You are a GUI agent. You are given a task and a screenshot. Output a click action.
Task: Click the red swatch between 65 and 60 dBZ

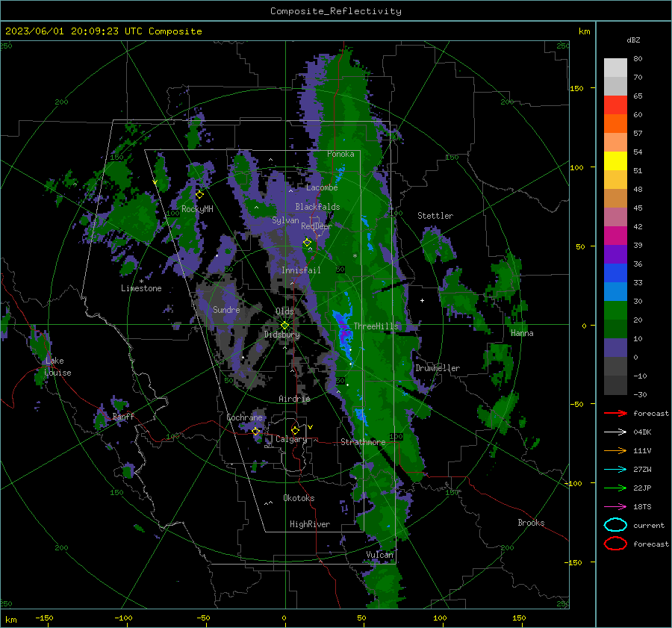615,105
